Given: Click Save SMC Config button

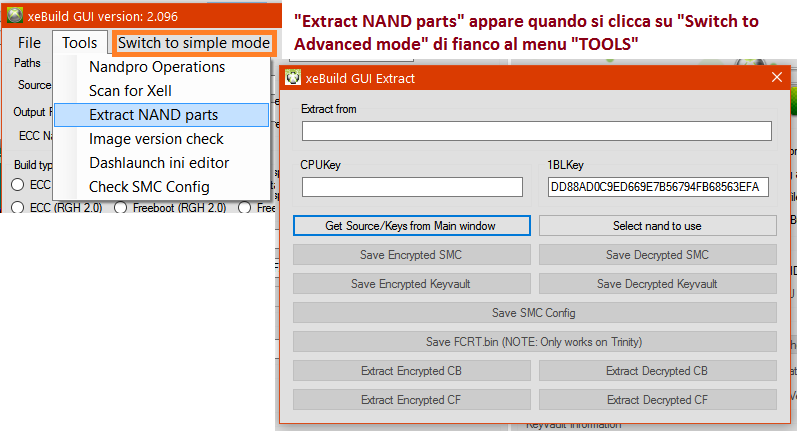Looking at the screenshot, I should coord(534,312).
